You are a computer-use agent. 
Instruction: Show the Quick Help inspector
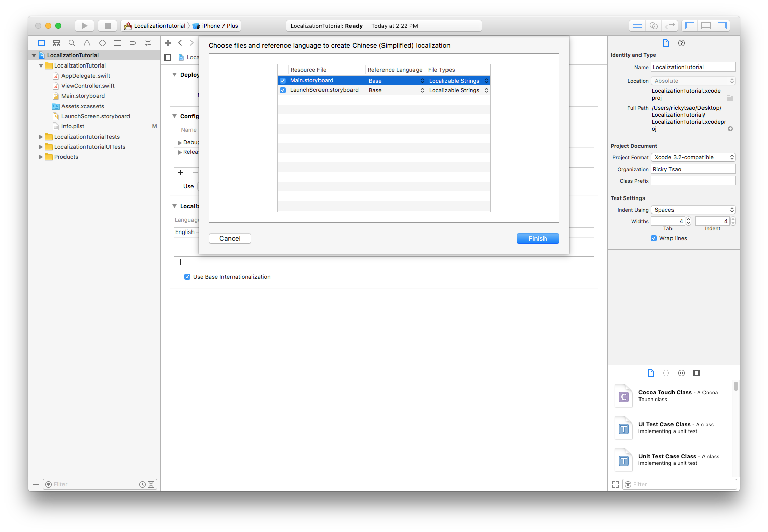coord(682,43)
